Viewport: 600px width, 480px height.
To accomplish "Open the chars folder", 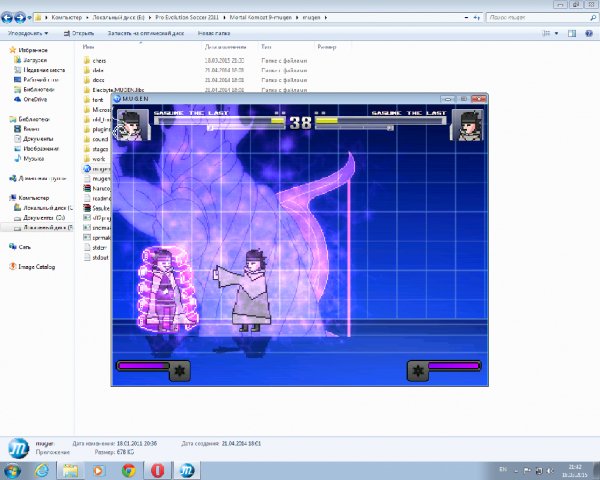I will (99, 60).
